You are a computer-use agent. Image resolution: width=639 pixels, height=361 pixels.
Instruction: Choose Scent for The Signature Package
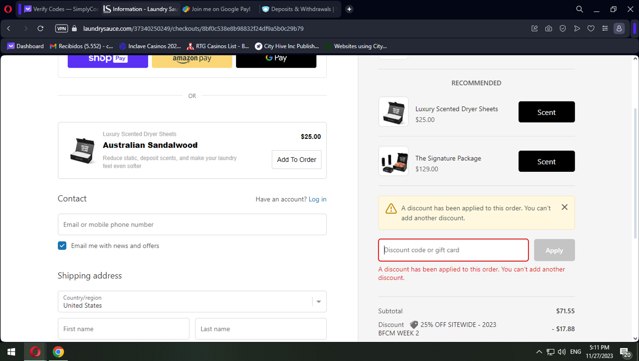(x=546, y=161)
